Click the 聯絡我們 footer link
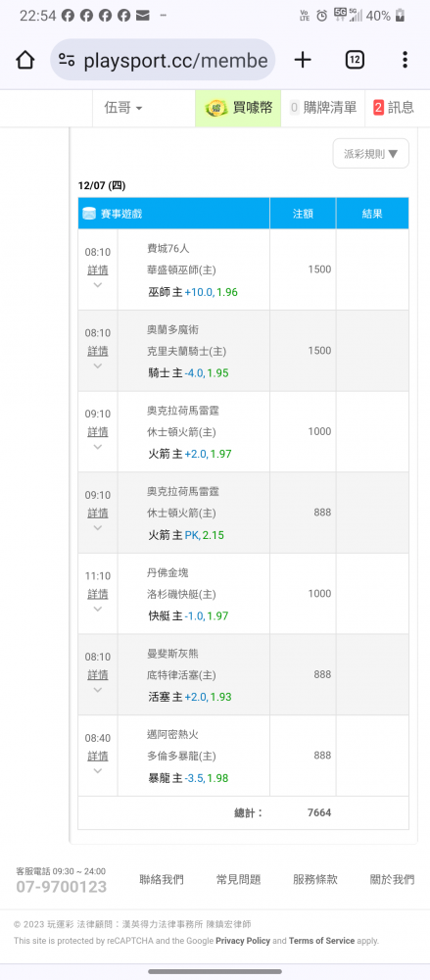Viewport: 430px width, 980px height. [x=162, y=879]
